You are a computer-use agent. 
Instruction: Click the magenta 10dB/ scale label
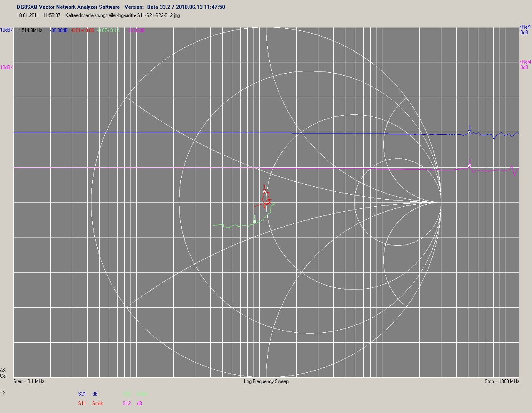[6, 67]
